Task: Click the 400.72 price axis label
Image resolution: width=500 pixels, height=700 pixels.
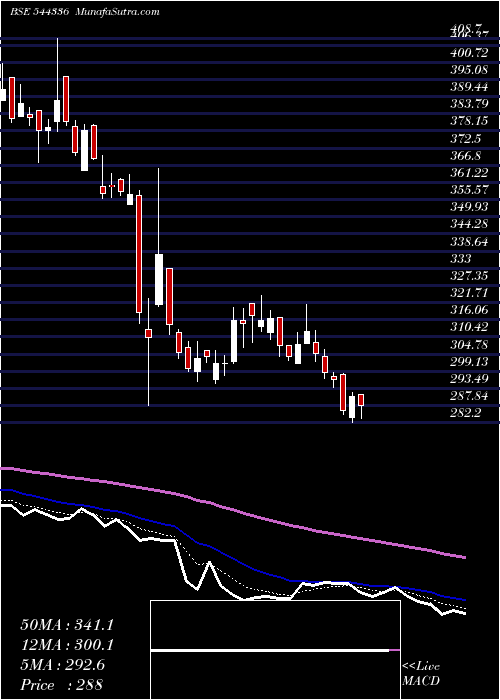Action: coord(469,53)
